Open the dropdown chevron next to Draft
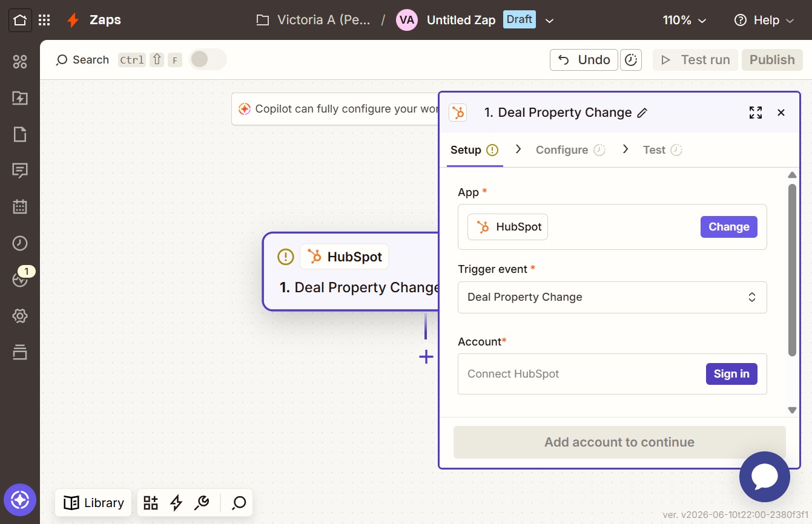The height and width of the screenshot is (524, 812). click(549, 21)
